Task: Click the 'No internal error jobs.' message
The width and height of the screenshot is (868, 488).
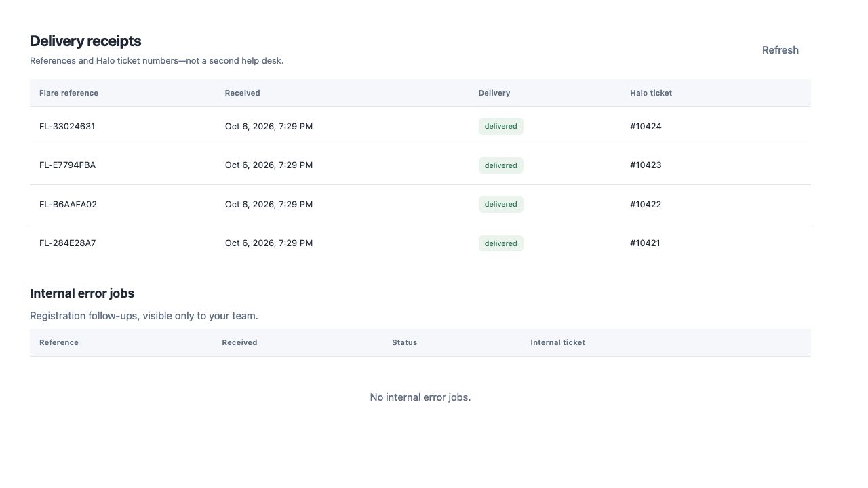Action: click(420, 397)
